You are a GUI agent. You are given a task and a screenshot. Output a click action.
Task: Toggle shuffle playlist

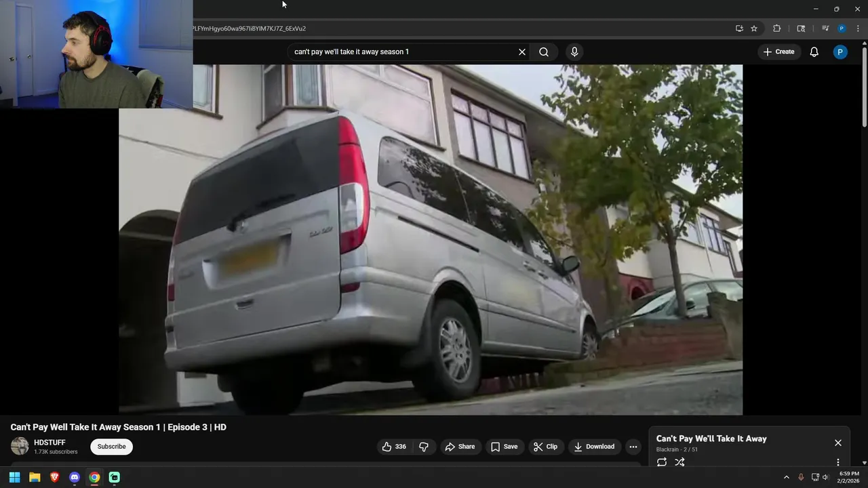679,462
